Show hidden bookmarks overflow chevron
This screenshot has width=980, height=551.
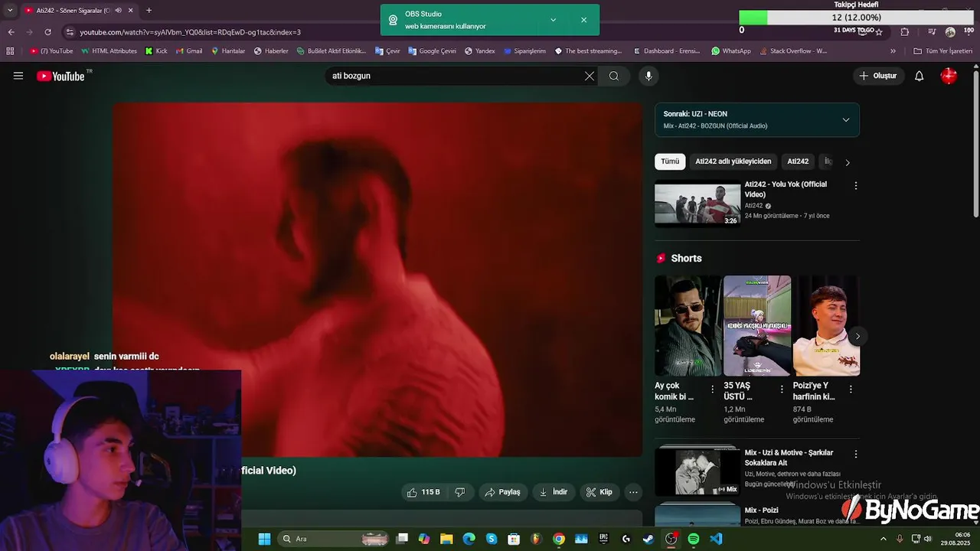[x=893, y=51]
